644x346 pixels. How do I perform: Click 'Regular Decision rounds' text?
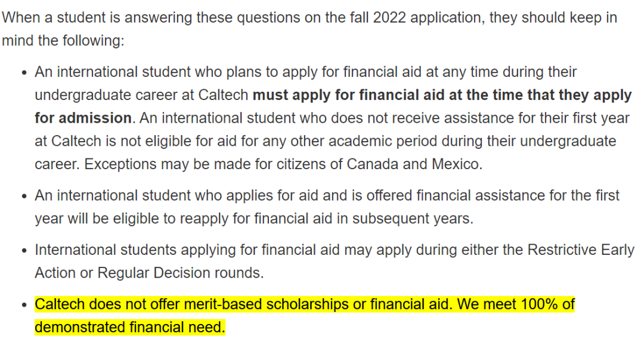coord(179,273)
